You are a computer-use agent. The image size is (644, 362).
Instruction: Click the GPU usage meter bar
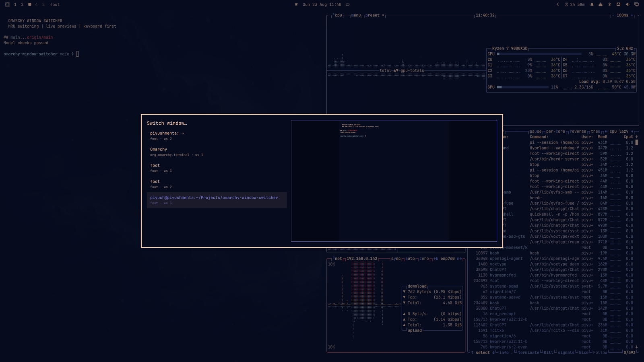pos(522,87)
